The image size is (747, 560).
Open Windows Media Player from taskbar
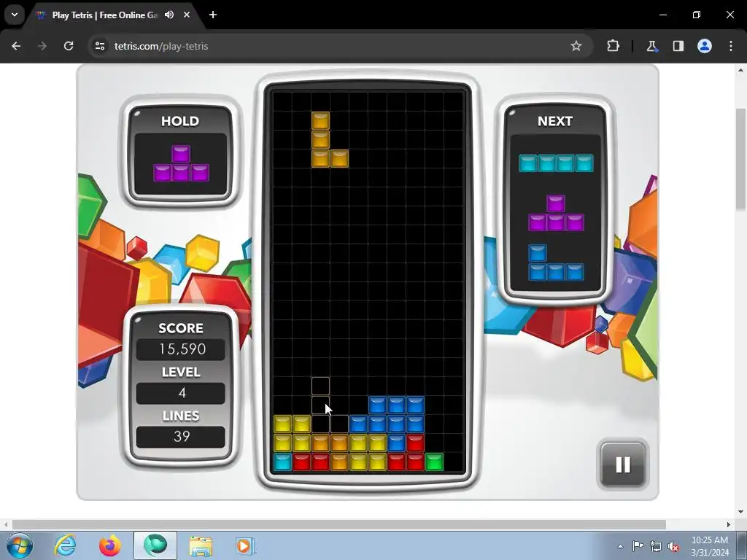click(245, 545)
